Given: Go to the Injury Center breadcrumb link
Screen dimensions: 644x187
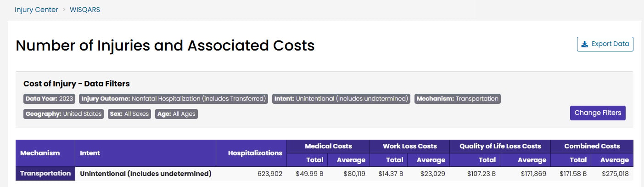Looking at the screenshot, I should [36, 10].
